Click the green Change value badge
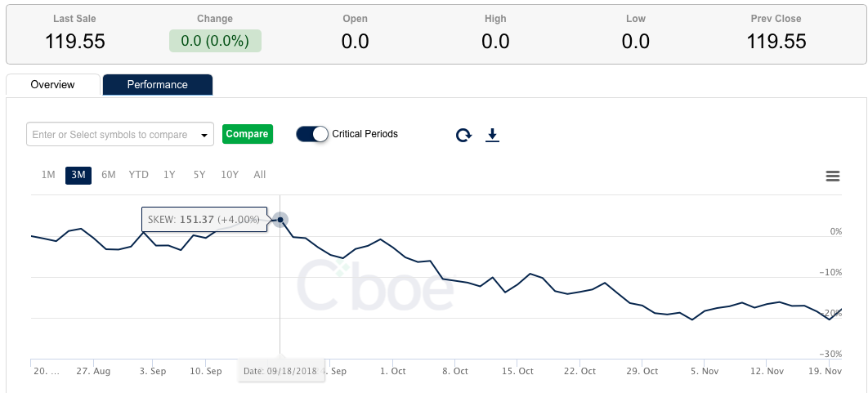 (x=215, y=41)
